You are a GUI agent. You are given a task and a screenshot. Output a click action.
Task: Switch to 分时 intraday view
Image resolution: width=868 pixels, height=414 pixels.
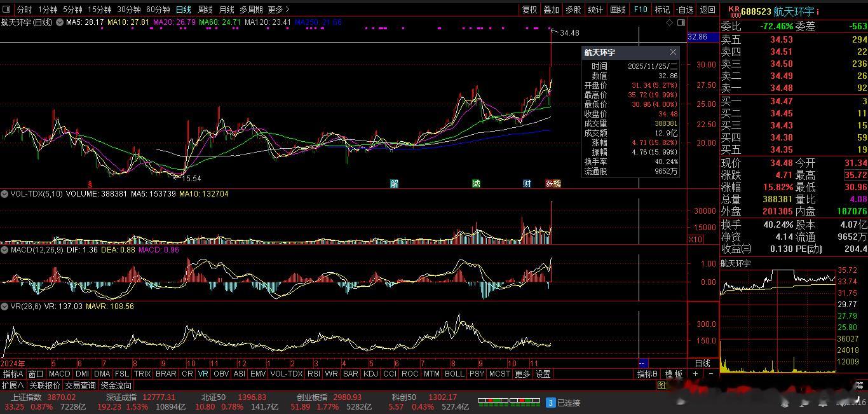point(24,10)
